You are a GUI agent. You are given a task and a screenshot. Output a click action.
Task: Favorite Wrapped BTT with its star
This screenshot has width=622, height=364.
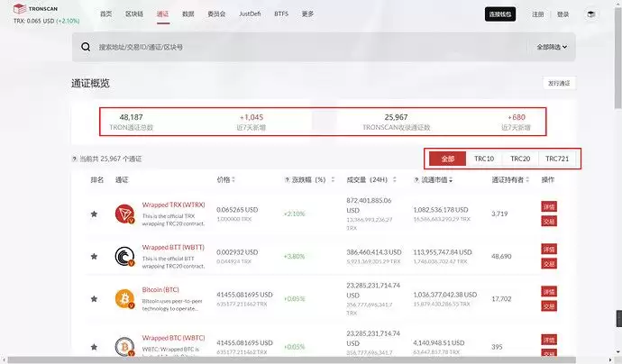(94, 256)
